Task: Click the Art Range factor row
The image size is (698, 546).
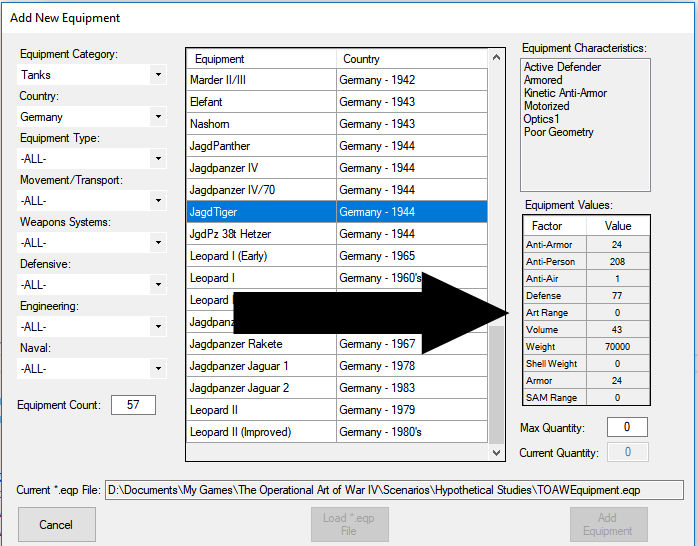Action: click(586, 313)
